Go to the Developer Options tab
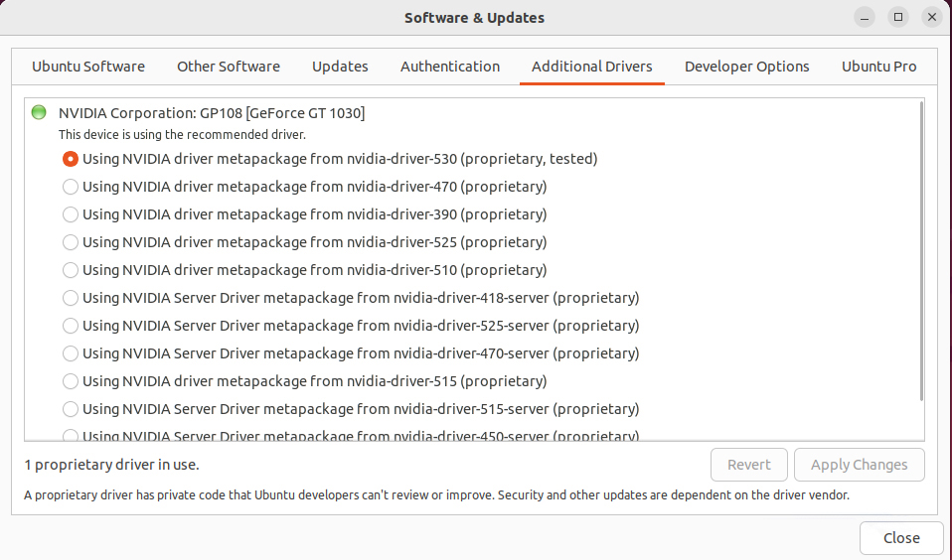Viewport: 952px width, 560px height. coord(746,67)
